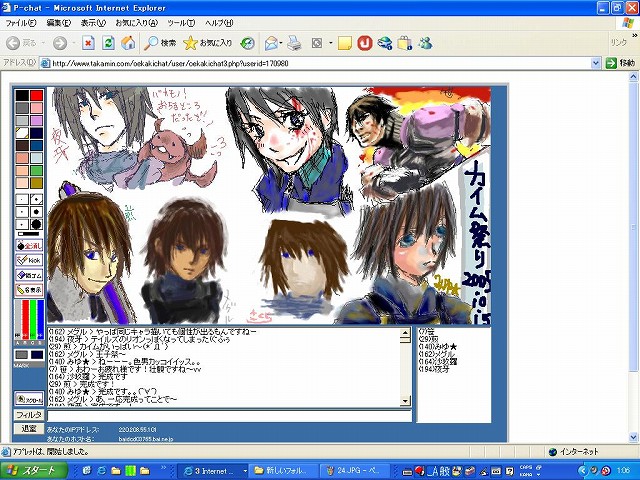The image size is (640, 480).
Task: Click the address bar URL field
Action: click(x=315, y=63)
